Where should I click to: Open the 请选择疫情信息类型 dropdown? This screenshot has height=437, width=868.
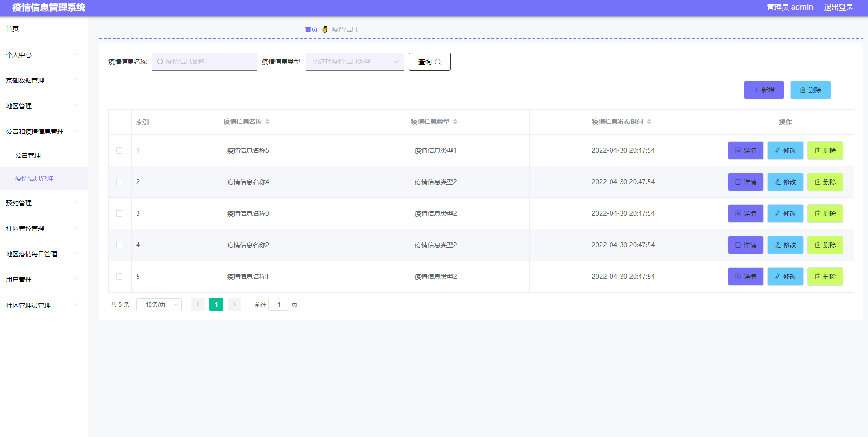point(354,61)
